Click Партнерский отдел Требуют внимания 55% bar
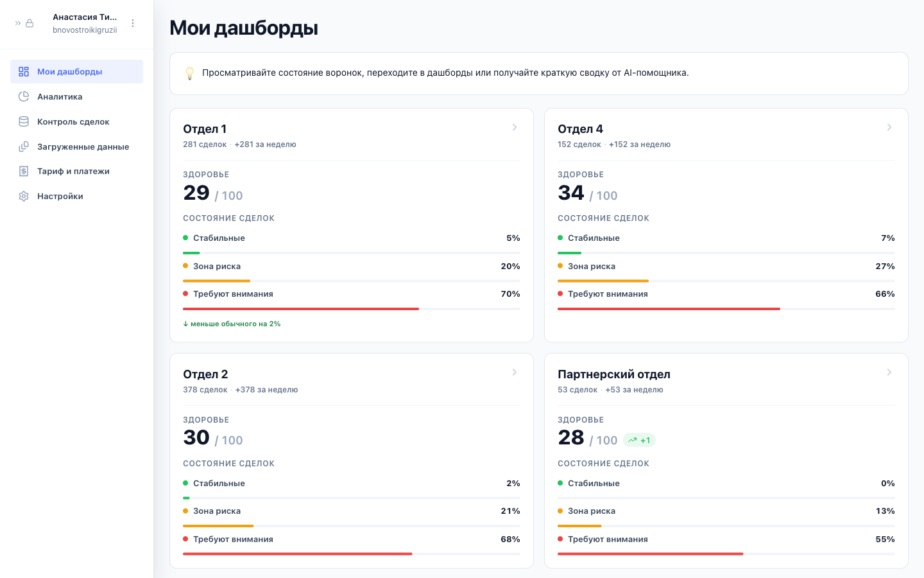The width and height of the screenshot is (924, 578). 726,554
